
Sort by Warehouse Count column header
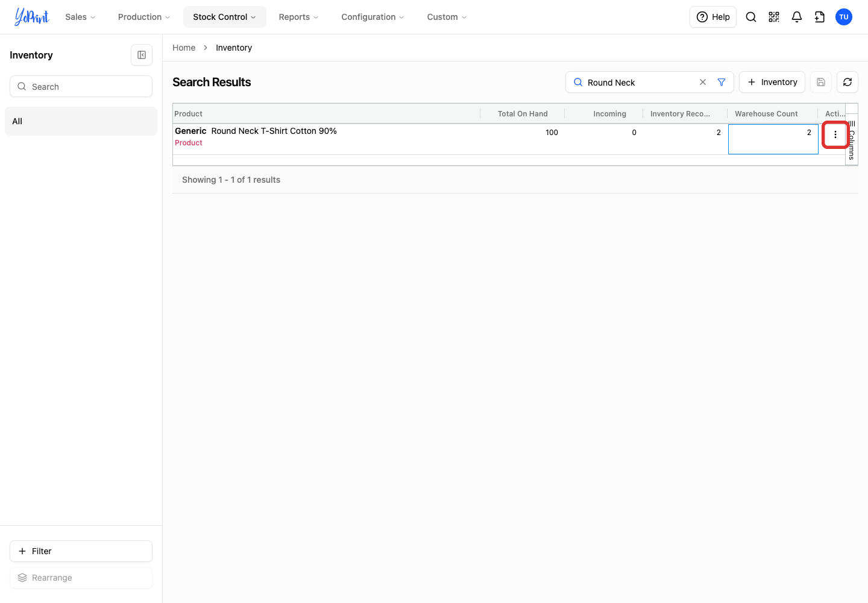[773, 113]
